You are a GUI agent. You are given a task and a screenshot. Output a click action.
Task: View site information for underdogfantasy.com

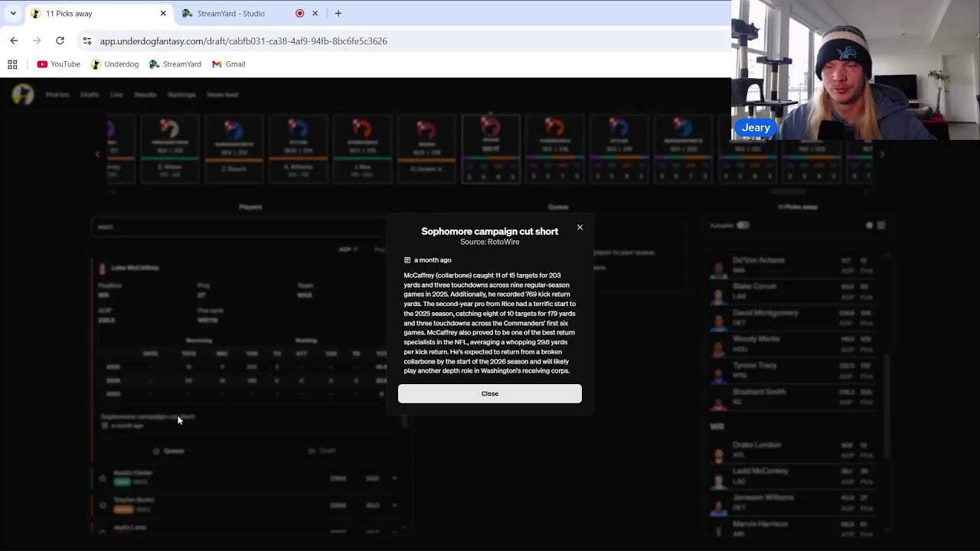(x=87, y=41)
